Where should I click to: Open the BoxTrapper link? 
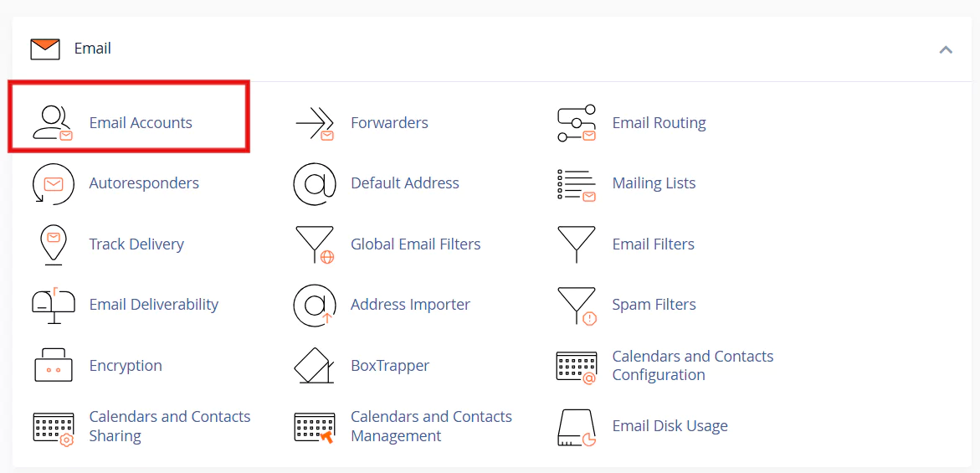coord(390,365)
